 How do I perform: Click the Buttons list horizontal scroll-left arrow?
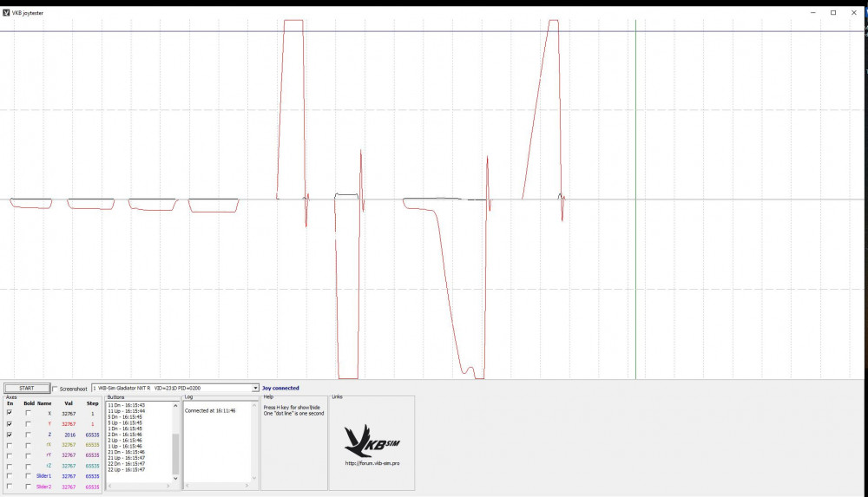click(109, 486)
